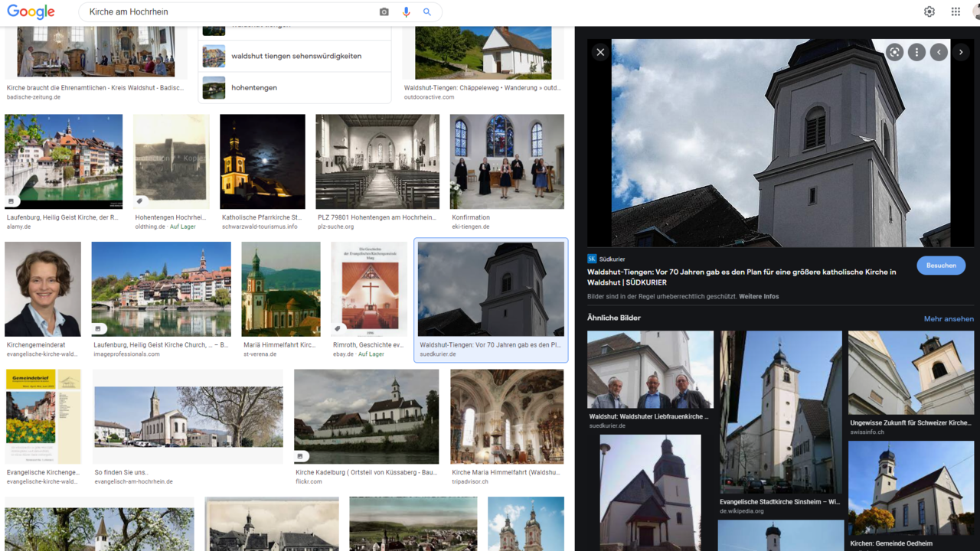Image resolution: width=980 pixels, height=551 pixels.
Task: Click licensable badge on Kirche Kadelburg thumbnail
Action: pos(301,456)
